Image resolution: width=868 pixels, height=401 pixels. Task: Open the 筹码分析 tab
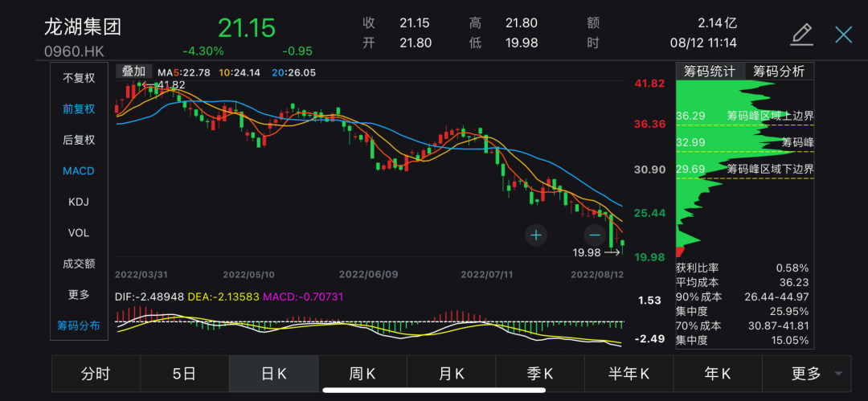pyautogui.click(x=779, y=72)
